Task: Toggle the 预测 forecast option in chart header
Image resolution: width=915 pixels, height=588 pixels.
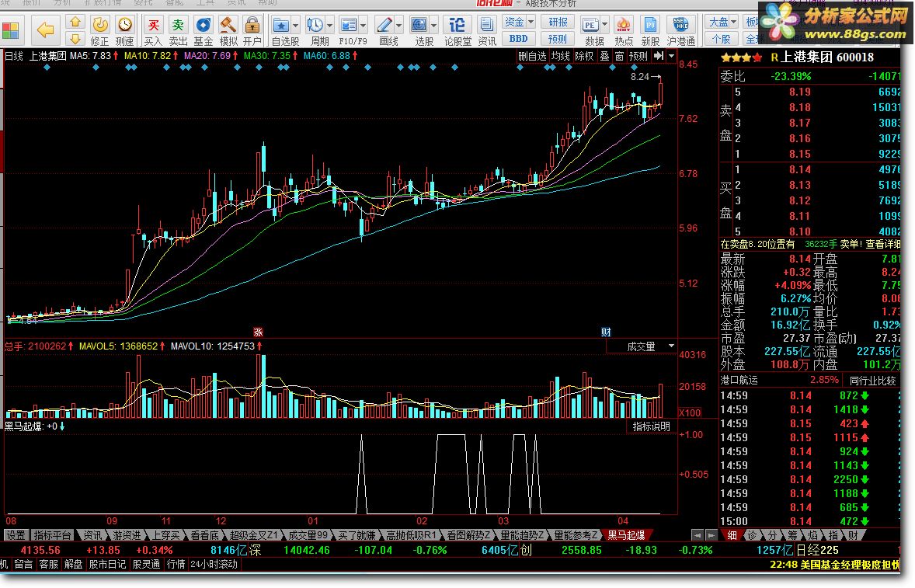Action: click(x=638, y=56)
